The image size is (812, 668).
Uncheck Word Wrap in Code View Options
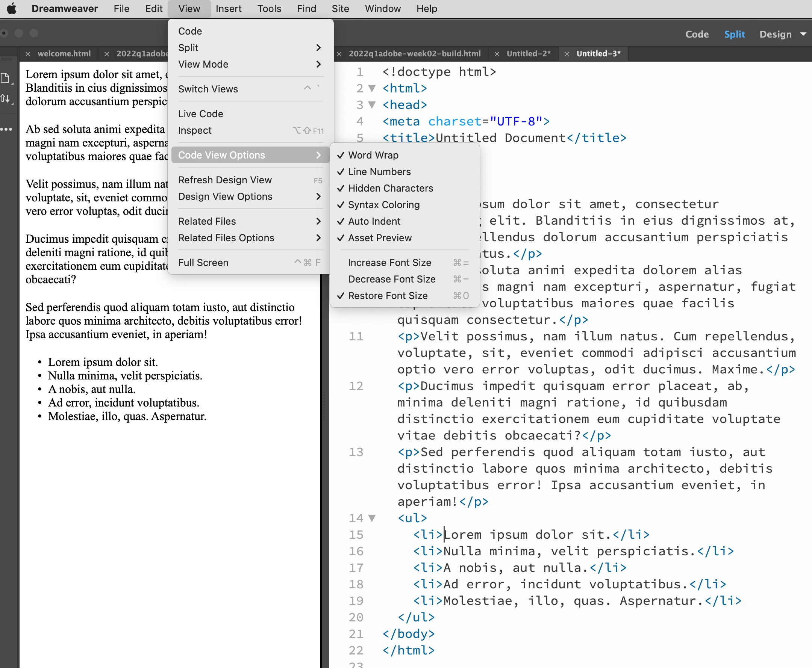[373, 155]
